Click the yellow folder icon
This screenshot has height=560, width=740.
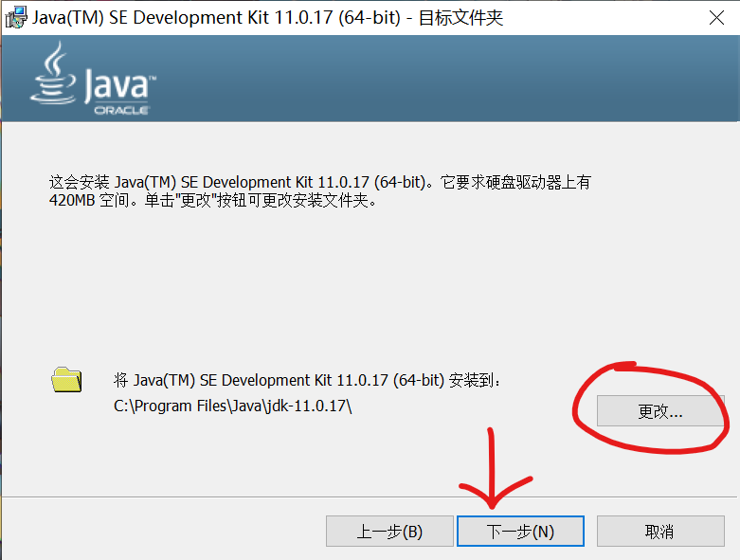click(66, 381)
